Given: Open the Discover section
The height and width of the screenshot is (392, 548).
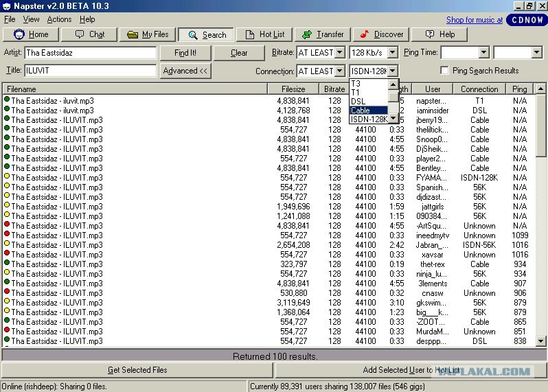Looking at the screenshot, I should pyautogui.click(x=382, y=34).
